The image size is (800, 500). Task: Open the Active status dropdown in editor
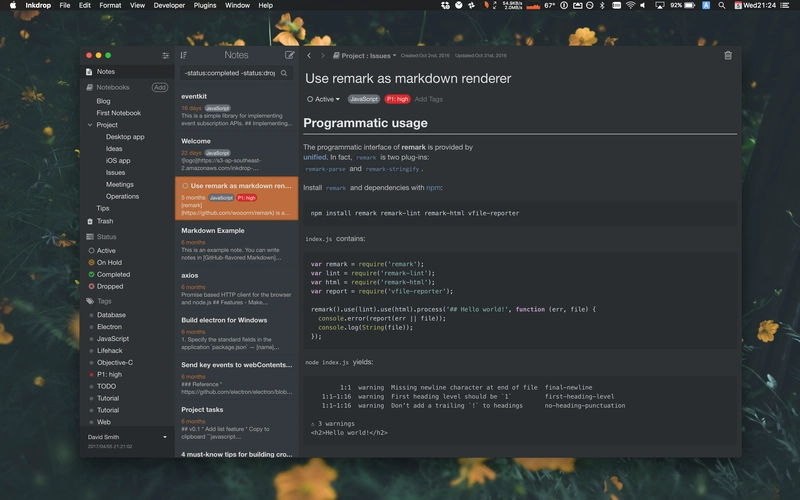[x=323, y=99]
